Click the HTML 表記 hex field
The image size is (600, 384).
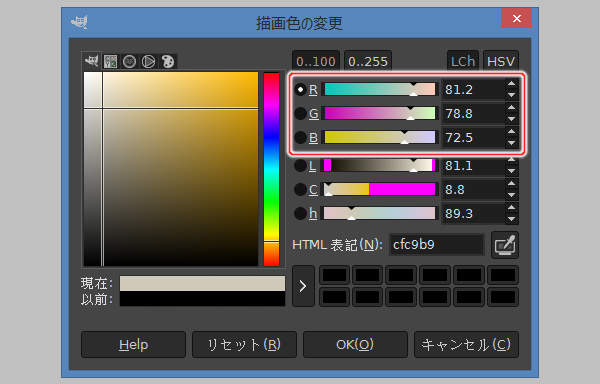point(437,245)
